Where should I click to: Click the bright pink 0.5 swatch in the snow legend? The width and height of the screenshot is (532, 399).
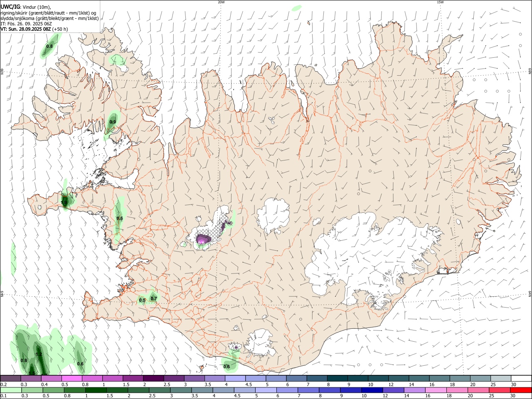[71, 379]
